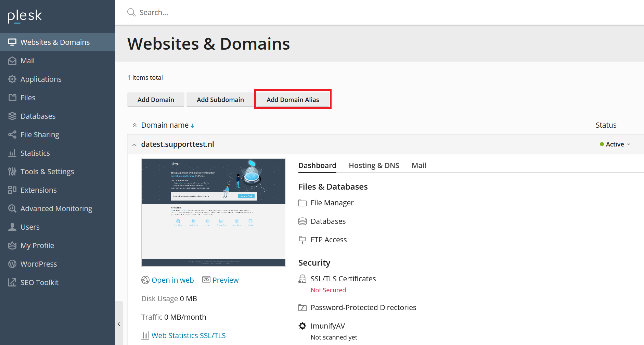Click the Mail envelope icon in sidebar
Image resolution: width=644 pixels, height=345 pixels.
click(12, 61)
